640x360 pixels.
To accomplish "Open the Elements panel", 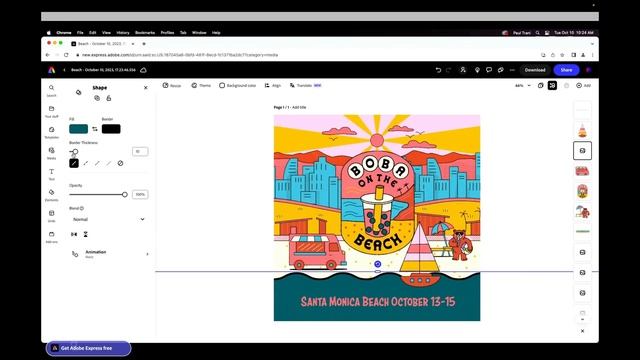I will 51,195.
